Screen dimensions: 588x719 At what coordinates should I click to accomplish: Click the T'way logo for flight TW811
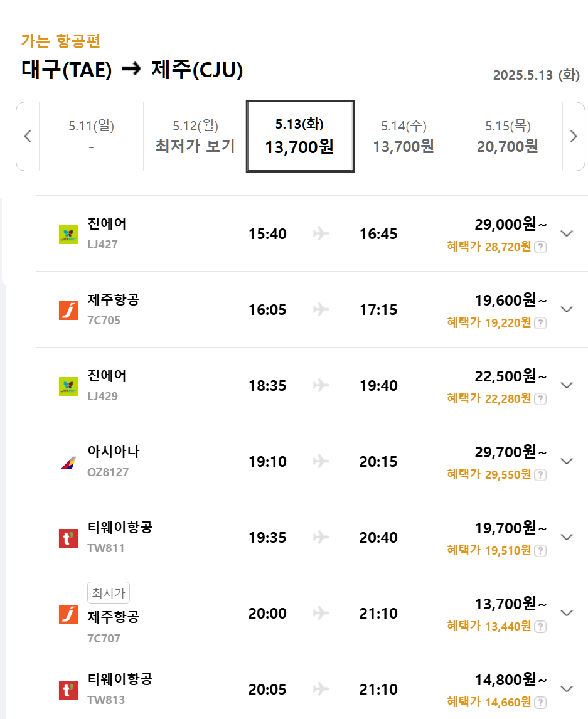point(68,538)
